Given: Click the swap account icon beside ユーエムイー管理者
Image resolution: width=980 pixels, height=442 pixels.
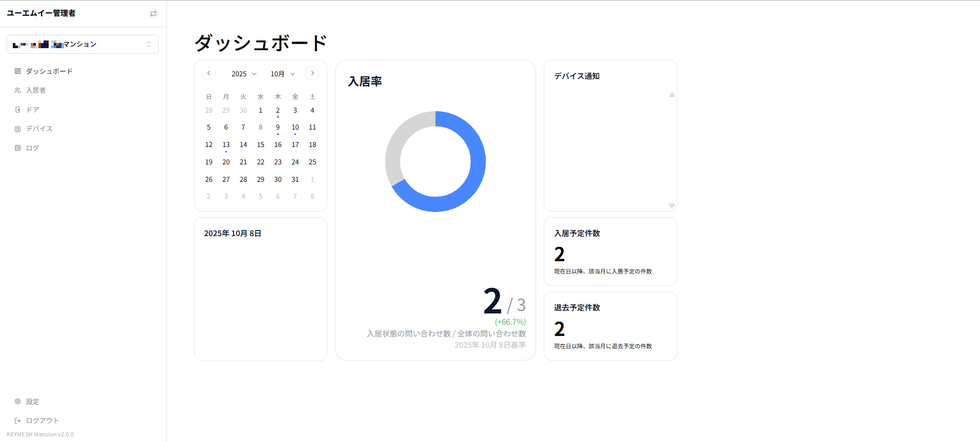Looking at the screenshot, I should click(154, 14).
